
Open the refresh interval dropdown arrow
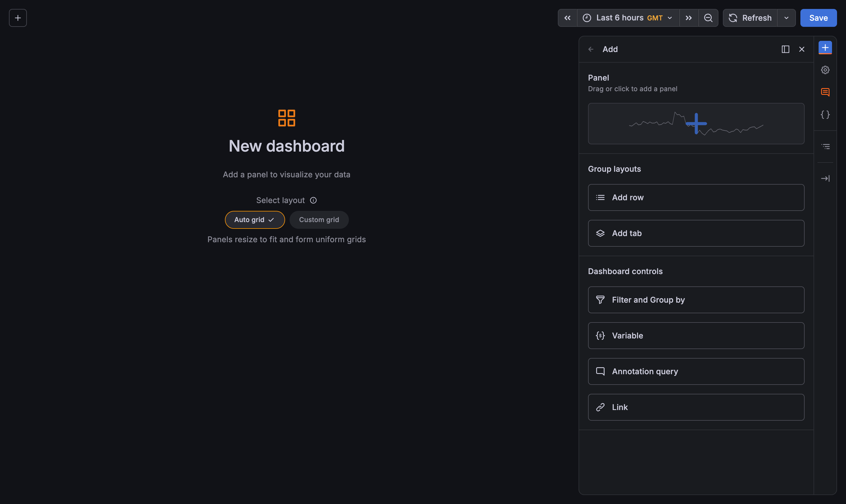click(x=786, y=18)
